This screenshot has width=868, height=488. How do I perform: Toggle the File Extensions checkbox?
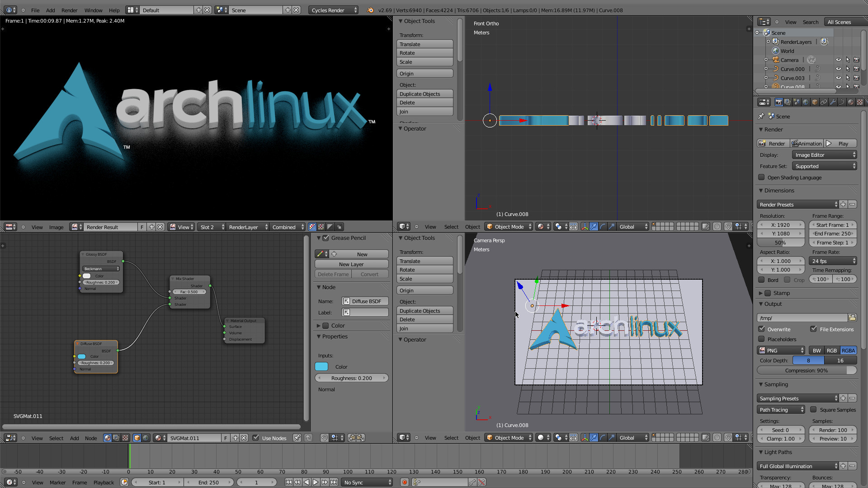814,329
